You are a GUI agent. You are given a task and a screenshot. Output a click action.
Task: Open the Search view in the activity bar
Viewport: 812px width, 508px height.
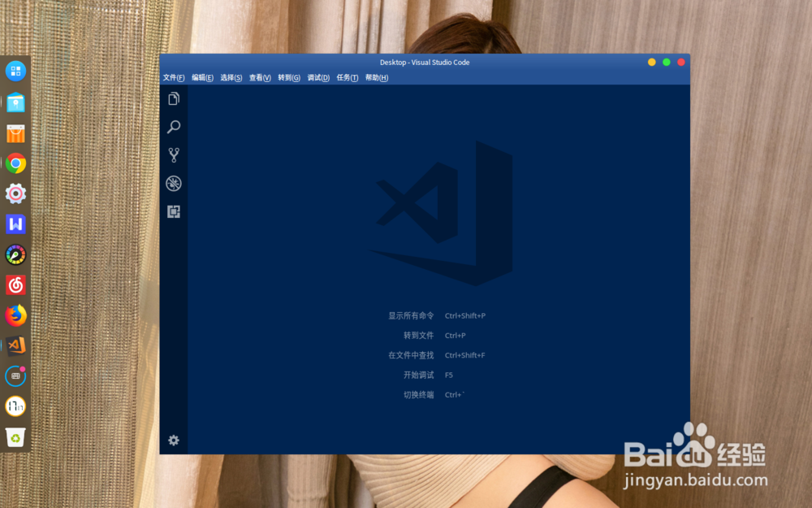click(174, 127)
